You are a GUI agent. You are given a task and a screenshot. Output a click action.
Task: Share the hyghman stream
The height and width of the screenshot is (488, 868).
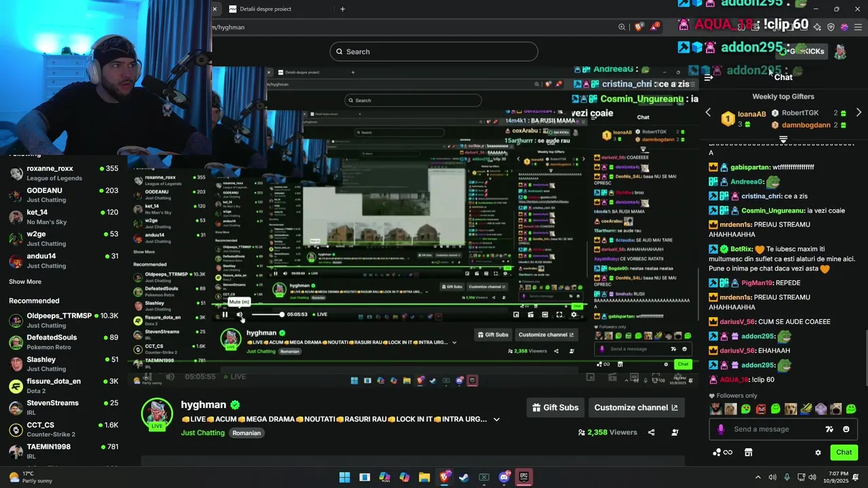(651, 432)
